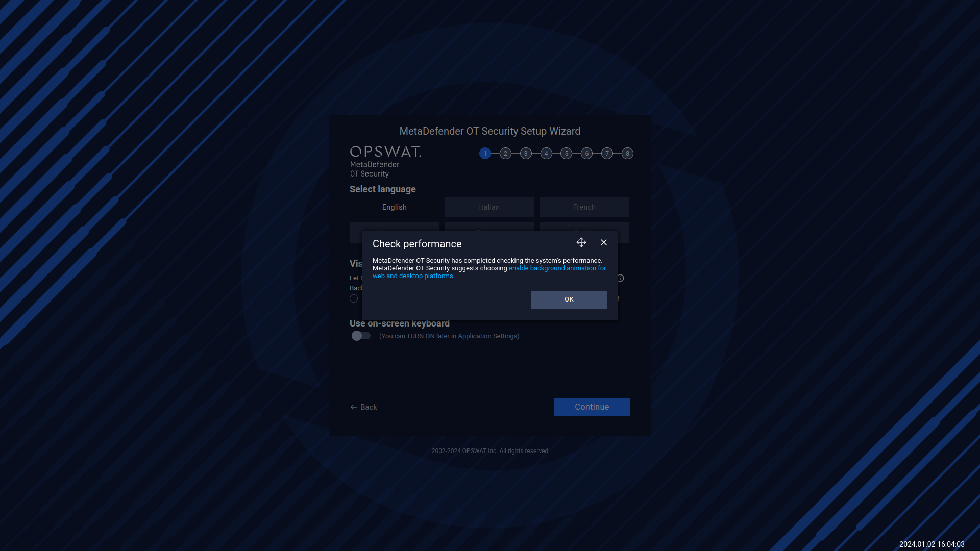
Task: Confirm the Check performance dialog with OK
Action: pyautogui.click(x=569, y=299)
